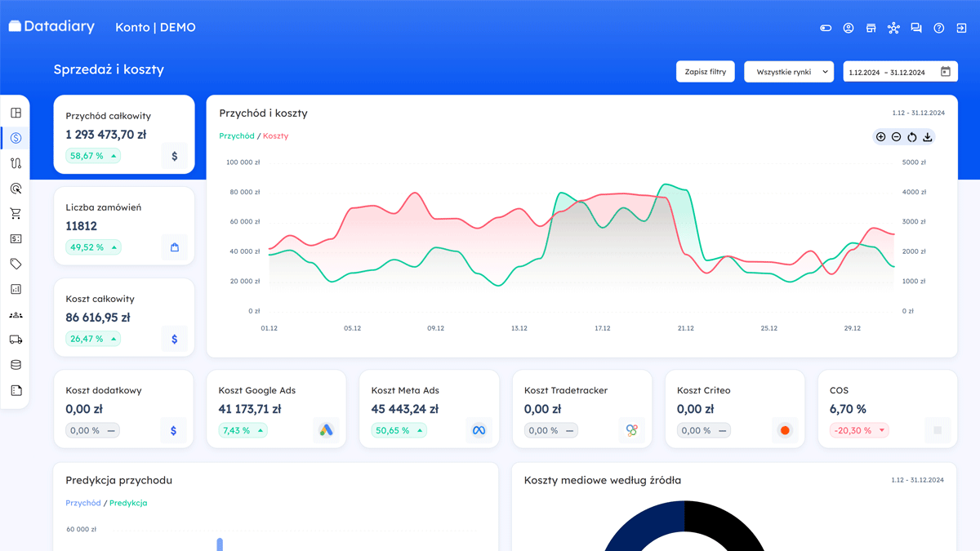
Task: Hide the Przychód series in the chart legend
Action: click(236, 136)
